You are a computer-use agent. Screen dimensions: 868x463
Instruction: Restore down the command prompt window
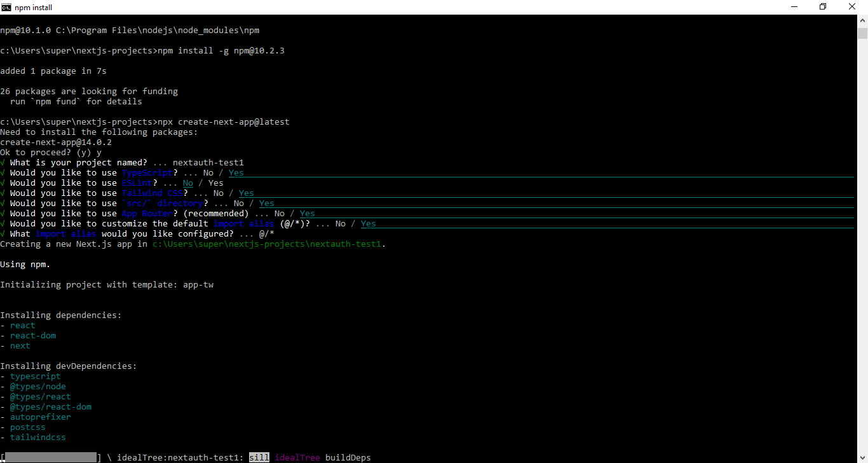tap(823, 7)
